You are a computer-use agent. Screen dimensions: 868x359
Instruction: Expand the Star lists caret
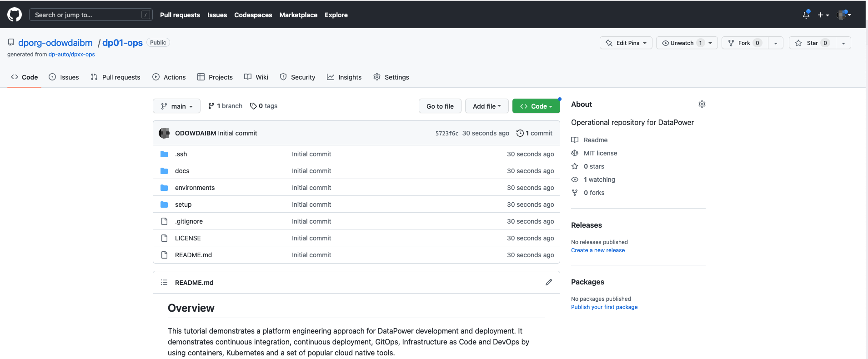tap(843, 43)
